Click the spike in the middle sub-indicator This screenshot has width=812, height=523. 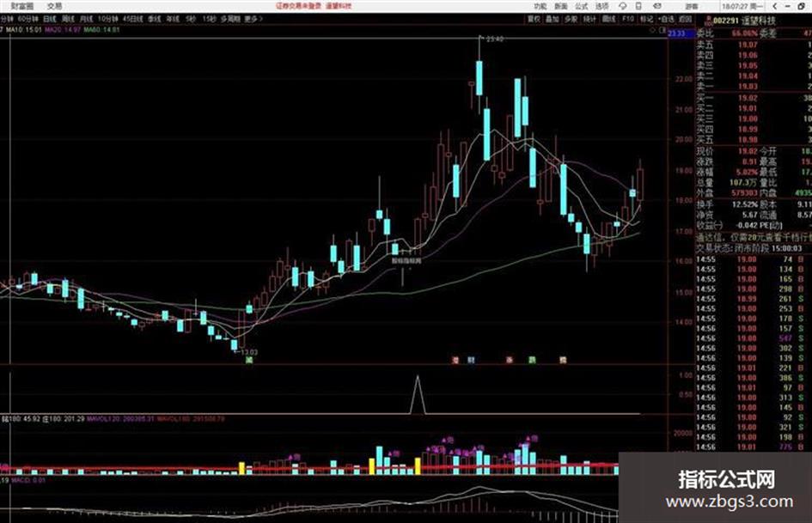(x=418, y=394)
